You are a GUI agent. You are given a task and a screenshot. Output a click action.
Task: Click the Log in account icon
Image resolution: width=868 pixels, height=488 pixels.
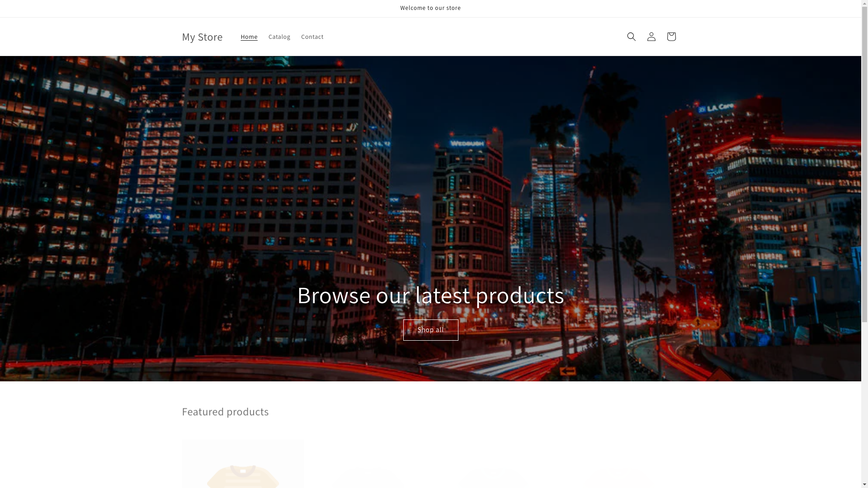pyautogui.click(x=651, y=37)
